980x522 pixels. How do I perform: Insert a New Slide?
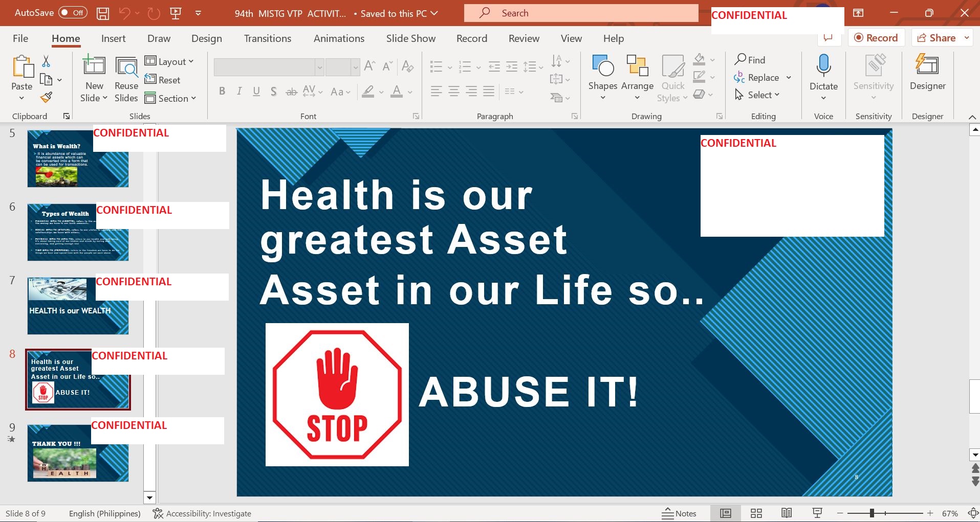coord(94,78)
